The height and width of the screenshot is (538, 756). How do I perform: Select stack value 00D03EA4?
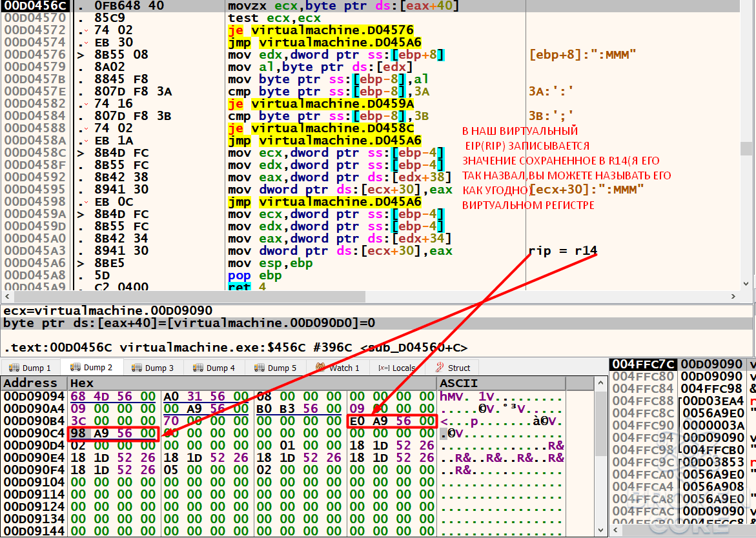pos(713,401)
